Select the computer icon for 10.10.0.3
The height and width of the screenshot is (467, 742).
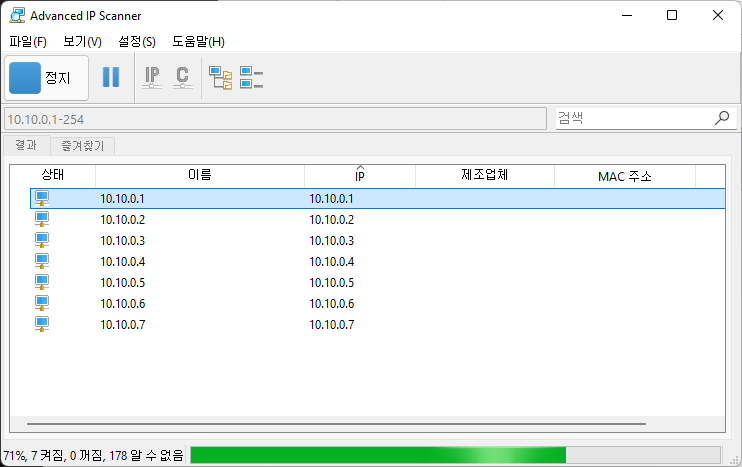(42, 240)
